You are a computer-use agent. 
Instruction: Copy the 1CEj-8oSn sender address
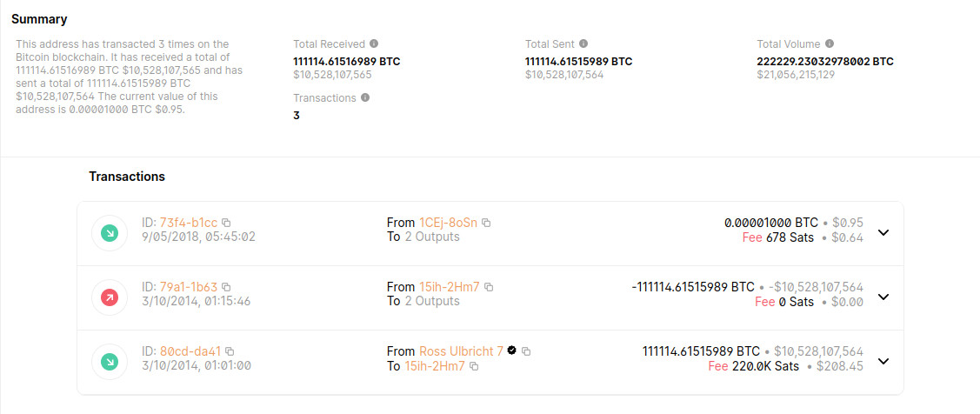486,223
